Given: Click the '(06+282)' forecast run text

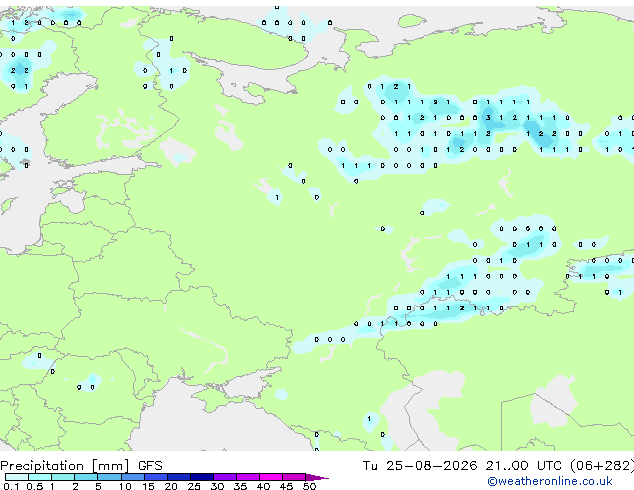Looking at the screenshot, I should 602,466.
